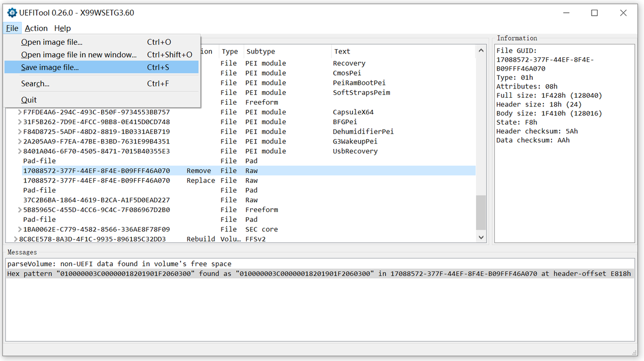Image resolution: width=644 pixels, height=361 pixels.
Task: Expand the 8401A046-6F70-4505 tree node
Action: click(x=19, y=152)
